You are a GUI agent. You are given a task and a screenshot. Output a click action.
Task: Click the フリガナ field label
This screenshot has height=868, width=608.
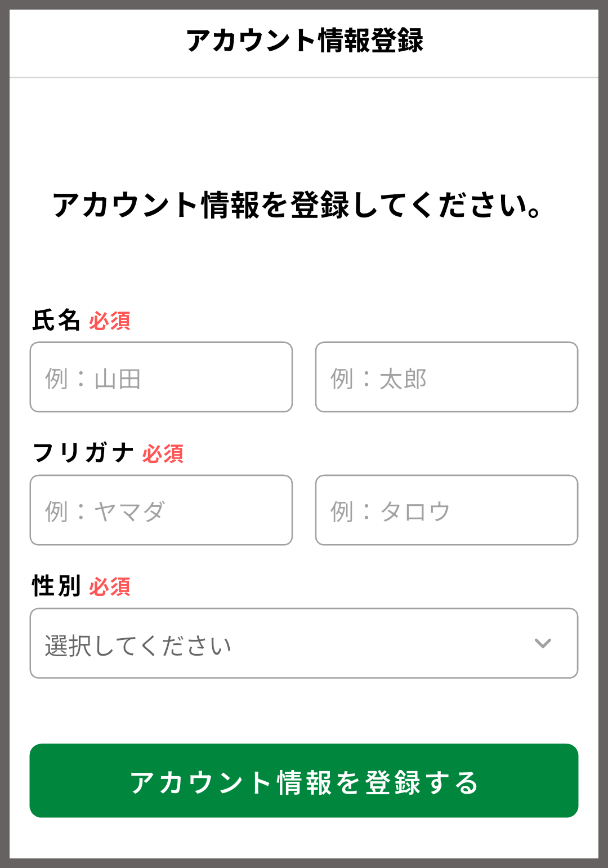point(83,453)
